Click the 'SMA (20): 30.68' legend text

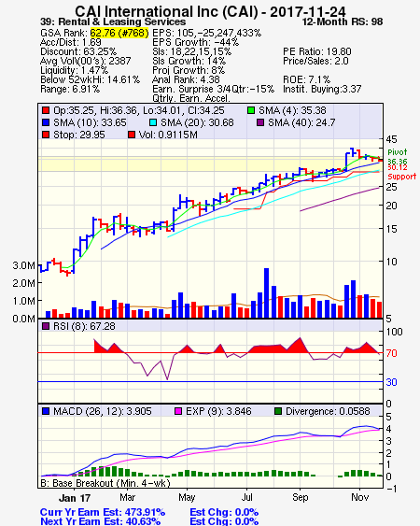point(197,122)
